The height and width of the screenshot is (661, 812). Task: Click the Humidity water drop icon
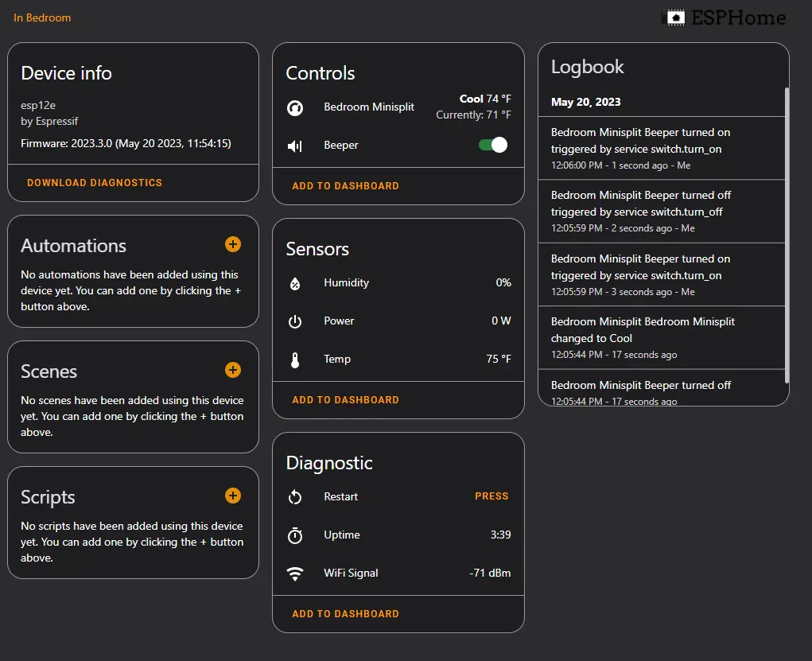click(x=295, y=283)
